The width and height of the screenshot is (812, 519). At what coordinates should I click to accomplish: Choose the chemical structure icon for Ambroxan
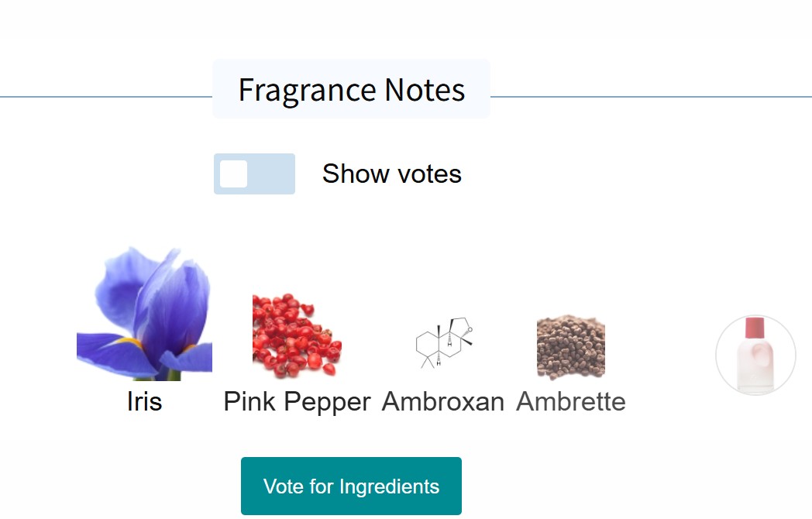[443, 344]
